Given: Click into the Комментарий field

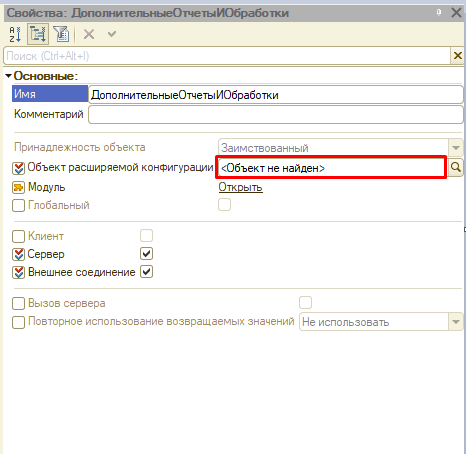Looking at the screenshot, I should (276, 115).
